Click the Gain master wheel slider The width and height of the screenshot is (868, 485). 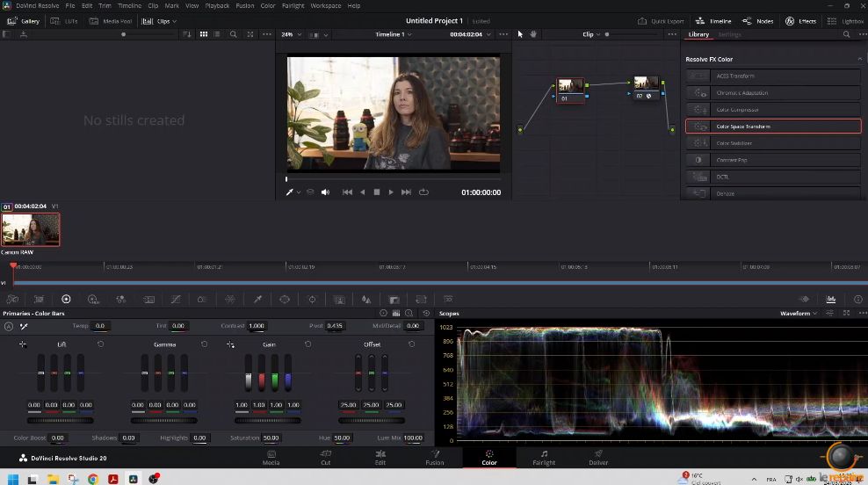(268, 421)
